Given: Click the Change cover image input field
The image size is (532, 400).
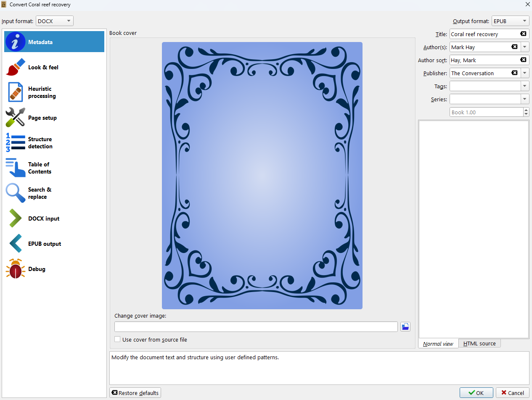Looking at the screenshot, I should 256,326.
